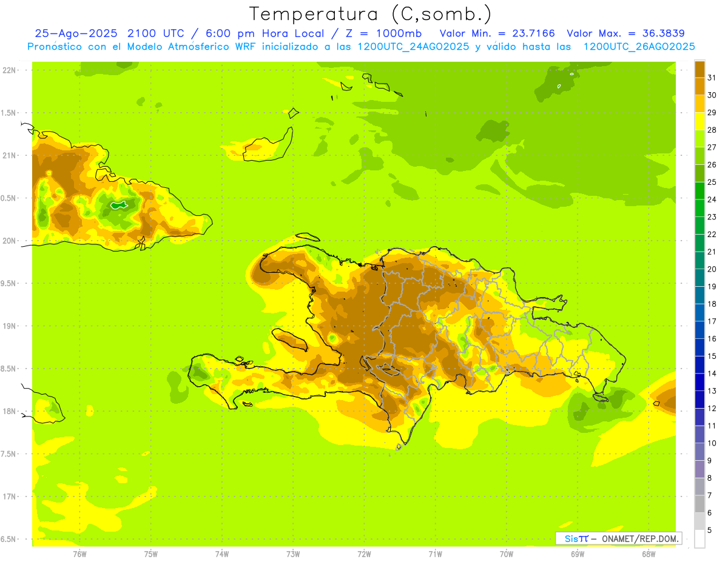Select the '1200UTC_26AGO2025' valid-until time
This screenshot has height=562, width=728.
pyautogui.click(x=639, y=47)
